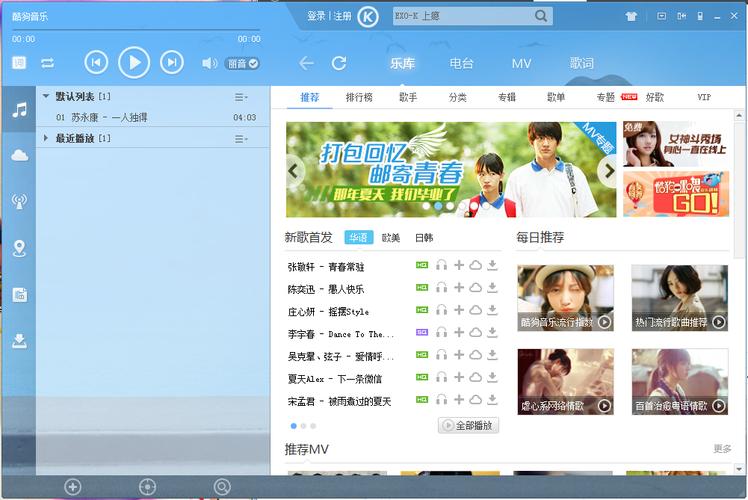This screenshot has height=500, width=748.
Task: Toggle the repeat play mode icon
Action: tap(47, 63)
